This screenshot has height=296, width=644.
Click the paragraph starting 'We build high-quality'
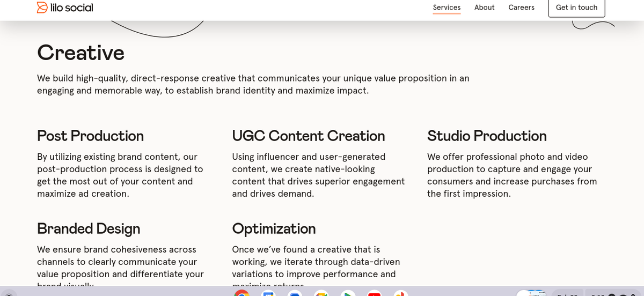tap(253, 84)
